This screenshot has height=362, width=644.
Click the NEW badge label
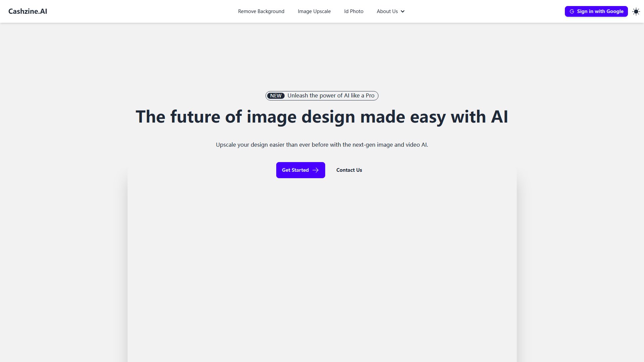tap(276, 96)
